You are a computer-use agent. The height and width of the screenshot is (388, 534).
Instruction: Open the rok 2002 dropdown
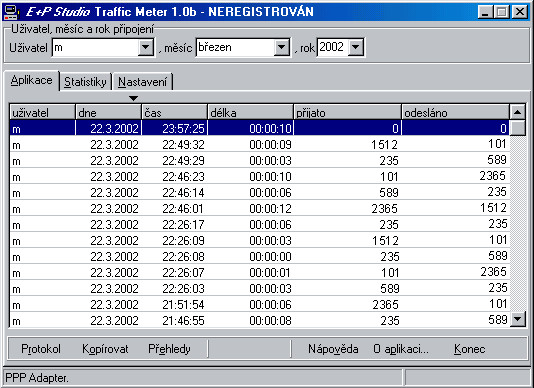pyautogui.click(x=356, y=47)
